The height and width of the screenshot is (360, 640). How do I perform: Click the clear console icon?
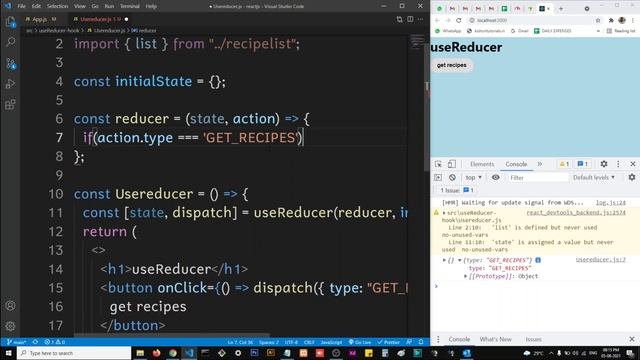[x=452, y=178]
